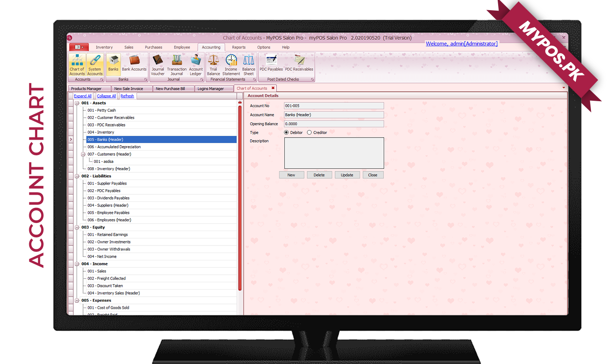The image size is (610, 364).
Task: Open the red application menu button
Action: tap(79, 47)
